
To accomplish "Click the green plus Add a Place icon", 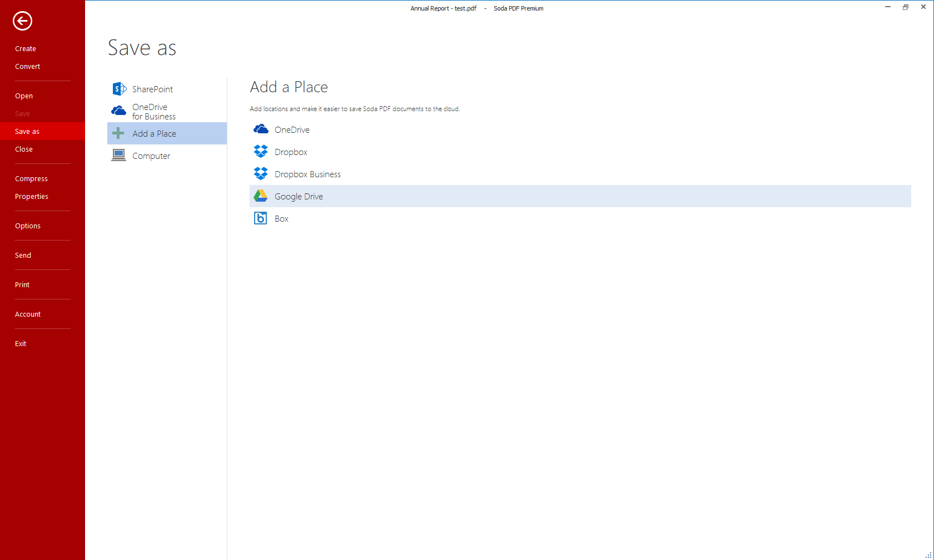I will tap(118, 133).
